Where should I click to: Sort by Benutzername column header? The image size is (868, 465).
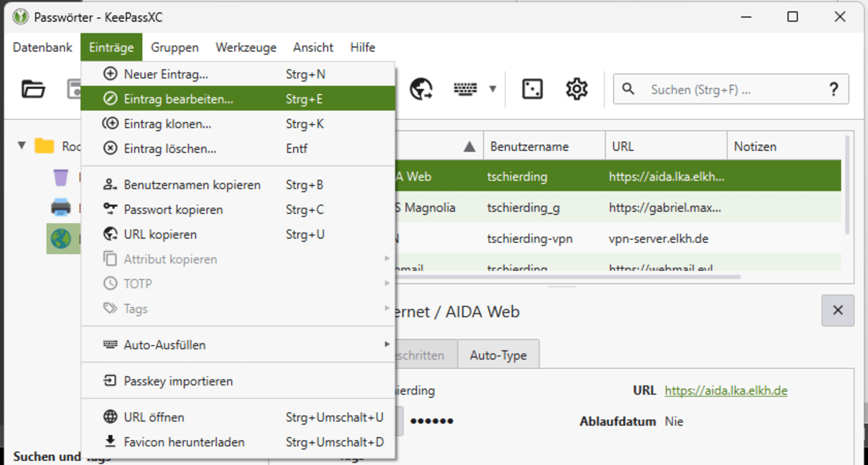tap(544, 146)
